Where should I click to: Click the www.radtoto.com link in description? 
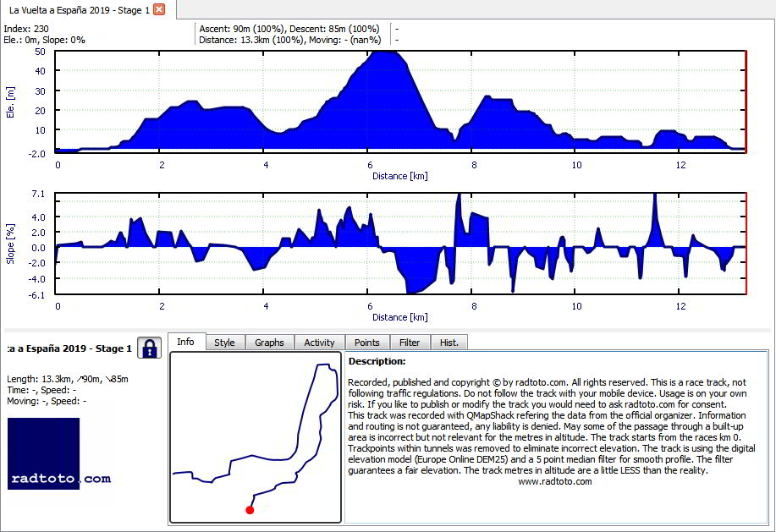tap(555, 481)
